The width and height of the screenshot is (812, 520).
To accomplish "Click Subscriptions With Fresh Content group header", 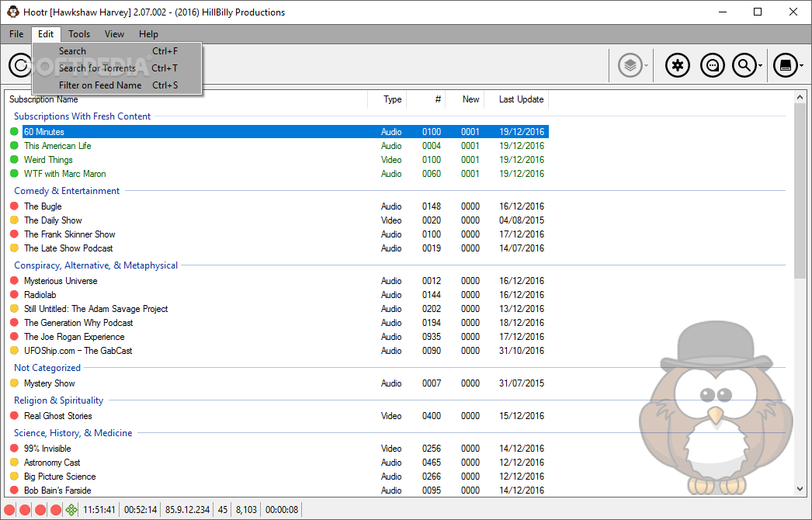I will (82, 116).
